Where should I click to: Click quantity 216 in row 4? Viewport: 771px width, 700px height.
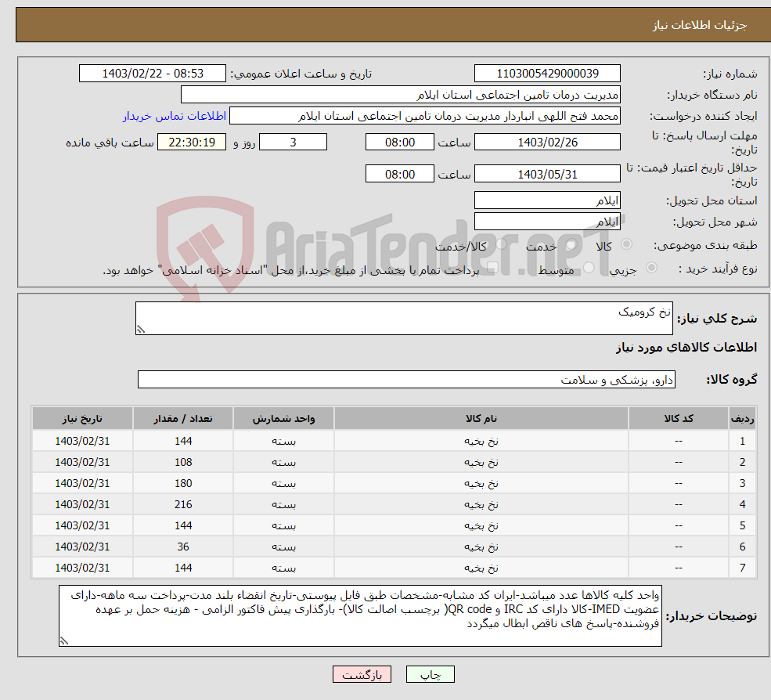click(183, 504)
